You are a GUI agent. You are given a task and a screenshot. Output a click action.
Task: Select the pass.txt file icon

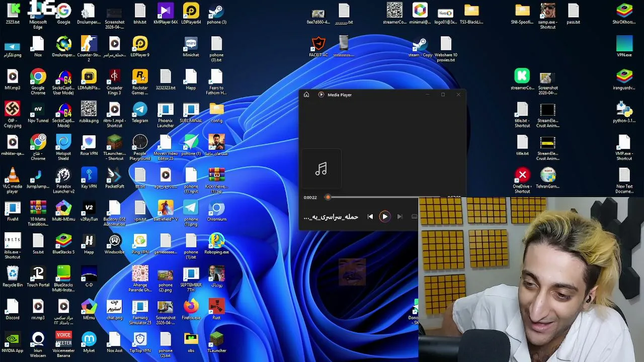tap(574, 14)
